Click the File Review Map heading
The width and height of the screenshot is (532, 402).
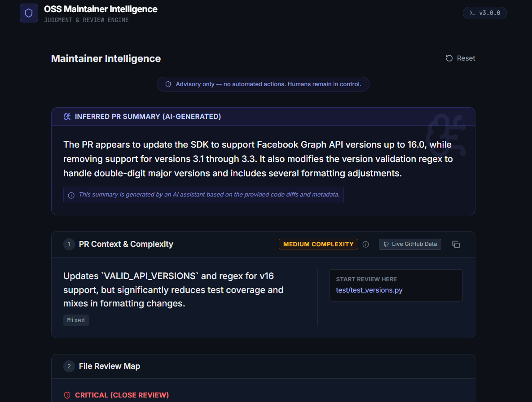(110, 366)
